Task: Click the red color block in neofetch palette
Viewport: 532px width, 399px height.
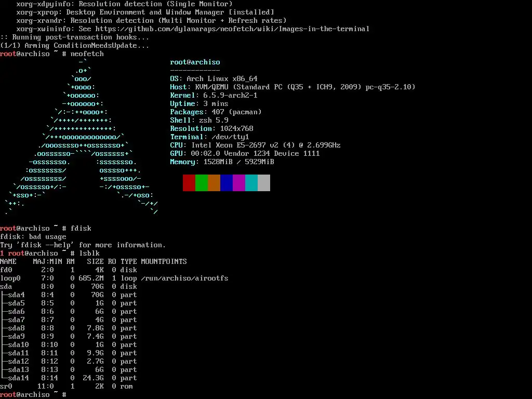Action: [x=189, y=183]
